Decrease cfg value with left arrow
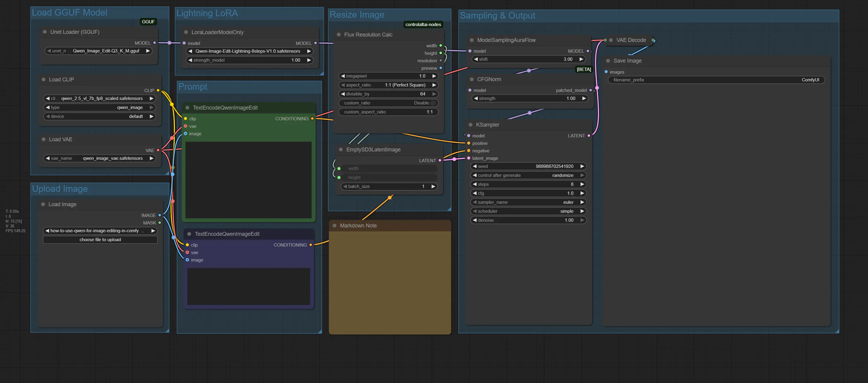 474,193
